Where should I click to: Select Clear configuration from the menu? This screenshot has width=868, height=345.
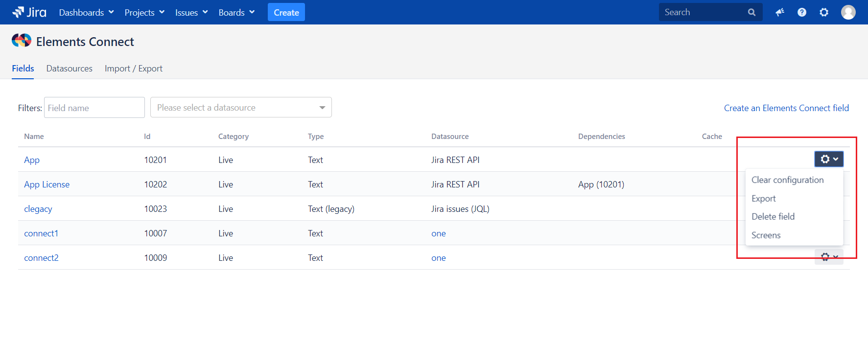[787, 180]
